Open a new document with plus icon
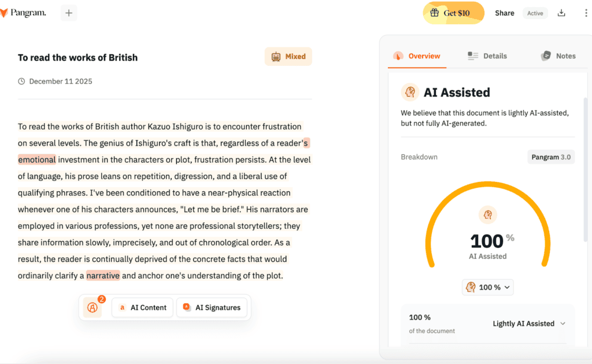This screenshot has height=364, width=592. 69,13
